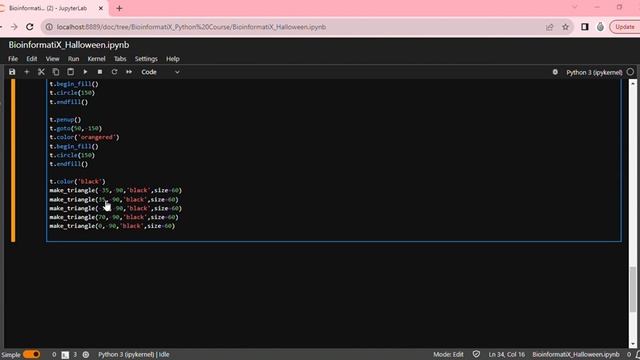This screenshot has height=360, width=640.
Task: Close the JupyterLab browser tab
Action: click(x=101, y=8)
